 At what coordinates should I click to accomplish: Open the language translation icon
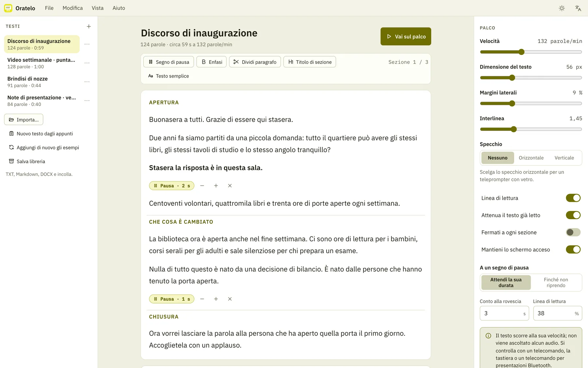578,8
